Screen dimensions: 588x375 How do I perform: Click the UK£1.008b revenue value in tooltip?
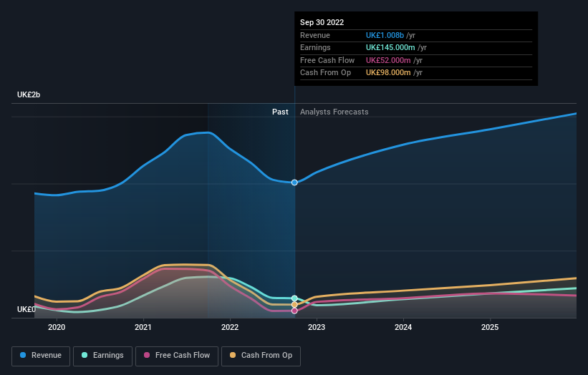click(x=385, y=35)
